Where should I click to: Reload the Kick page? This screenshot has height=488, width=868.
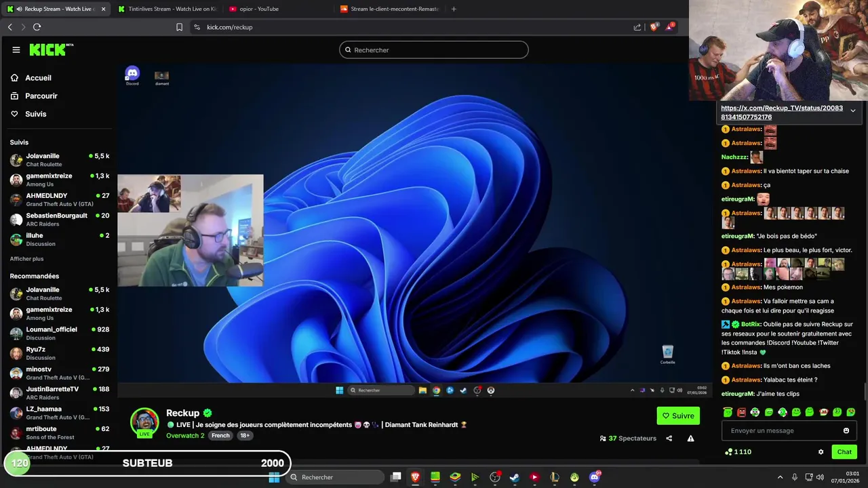pos(37,27)
